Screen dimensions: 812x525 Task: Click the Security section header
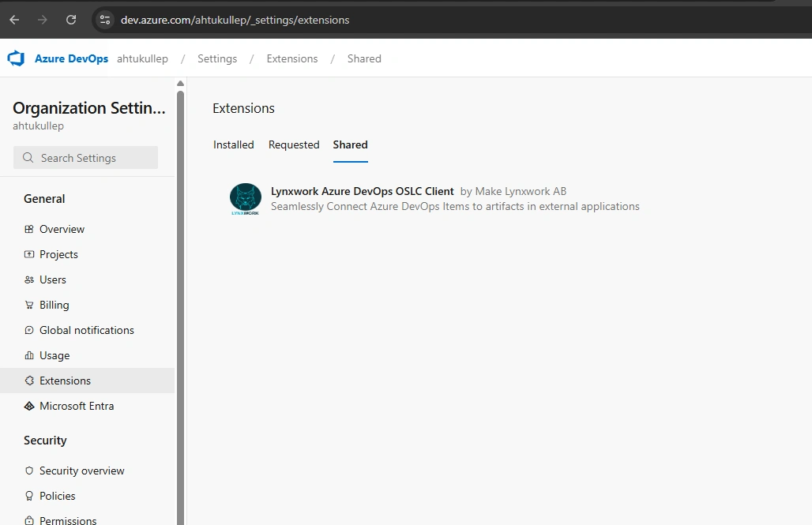tap(45, 440)
